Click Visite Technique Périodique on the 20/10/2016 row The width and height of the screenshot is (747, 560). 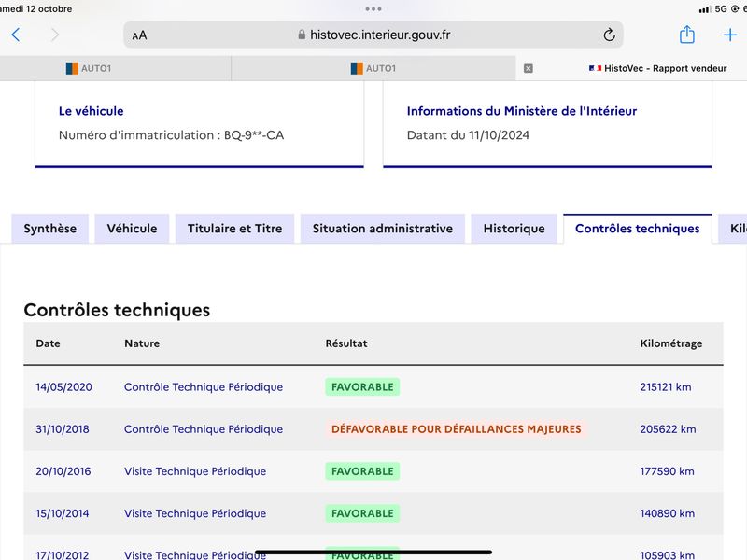[x=195, y=471]
